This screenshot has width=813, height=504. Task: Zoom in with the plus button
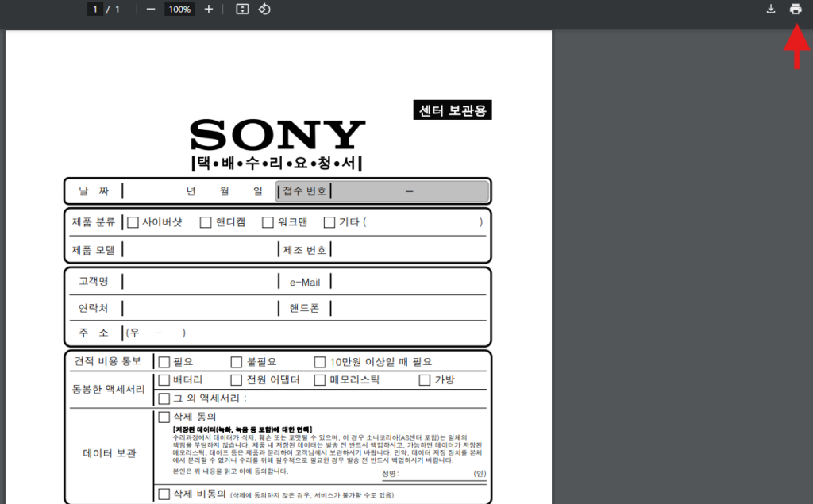pos(209,9)
